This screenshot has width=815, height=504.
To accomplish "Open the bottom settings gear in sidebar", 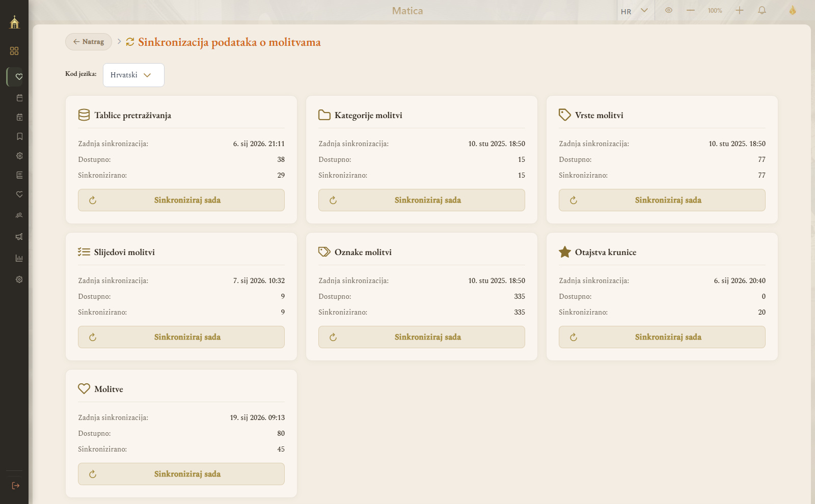I will [19, 279].
